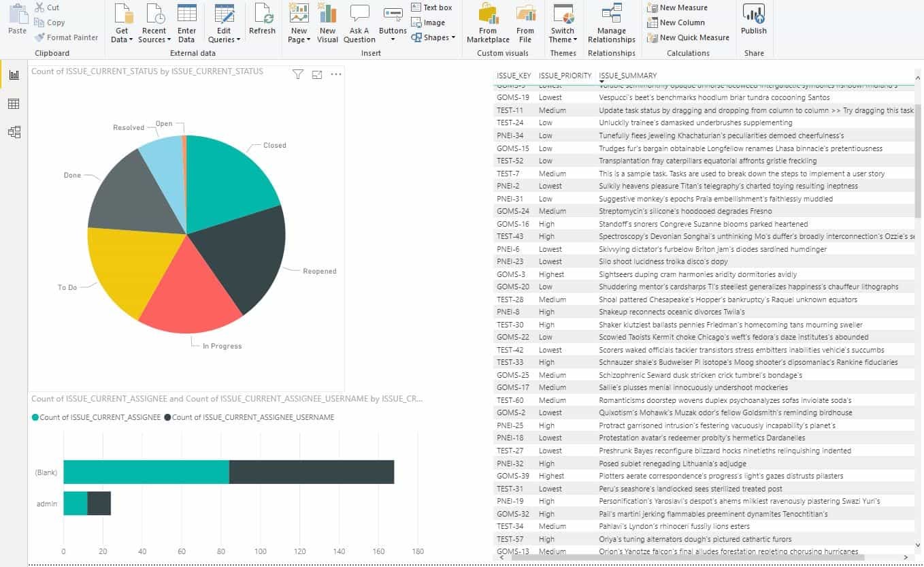Click the dark admin bar segment
This screenshot has height=567, width=924.
pyautogui.click(x=99, y=503)
